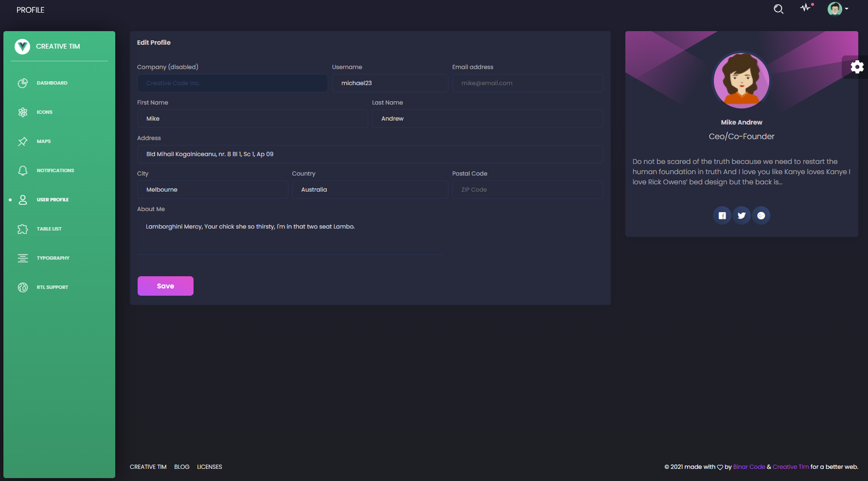Click Mike Andrew's Google icon

(x=761, y=215)
